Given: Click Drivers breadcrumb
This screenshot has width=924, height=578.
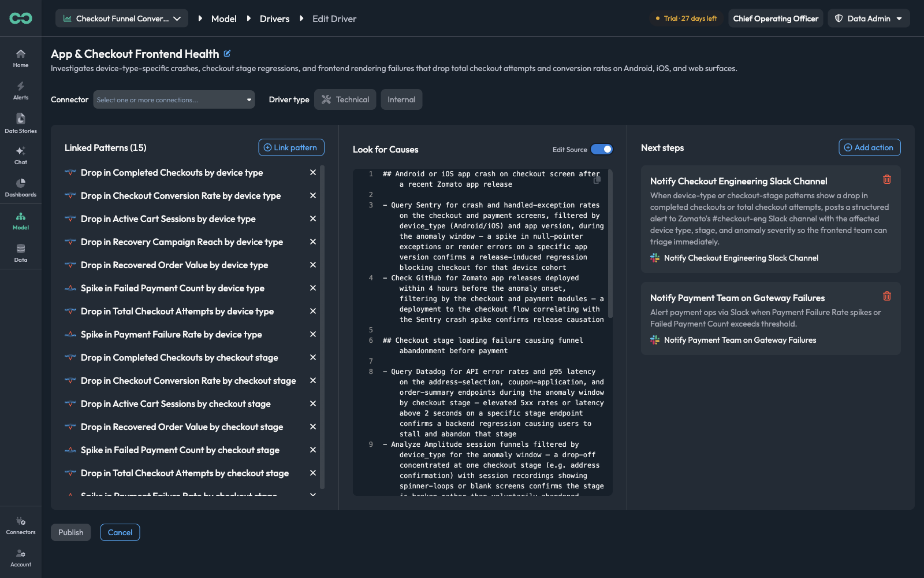Looking at the screenshot, I should click(x=274, y=18).
